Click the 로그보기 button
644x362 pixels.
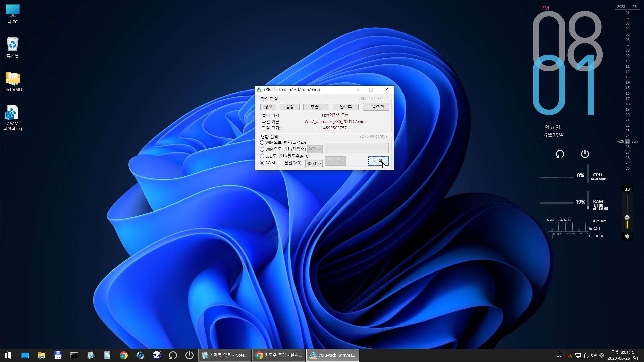tap(335, 161)
